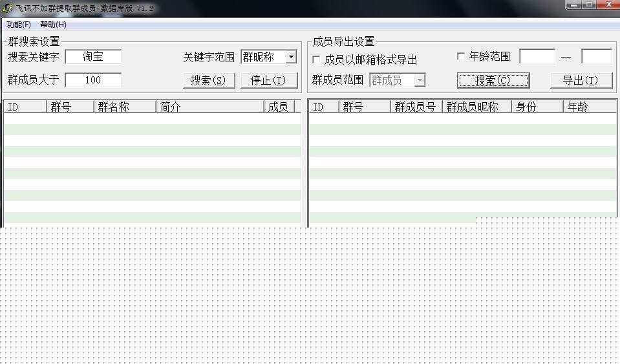Click the 群名称 column header

click(125, 107)
